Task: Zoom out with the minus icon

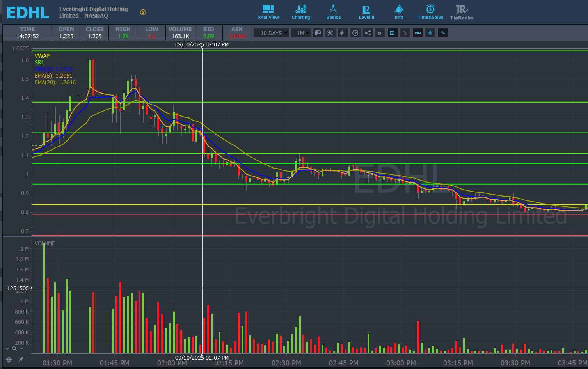Action: click(21, 349)
